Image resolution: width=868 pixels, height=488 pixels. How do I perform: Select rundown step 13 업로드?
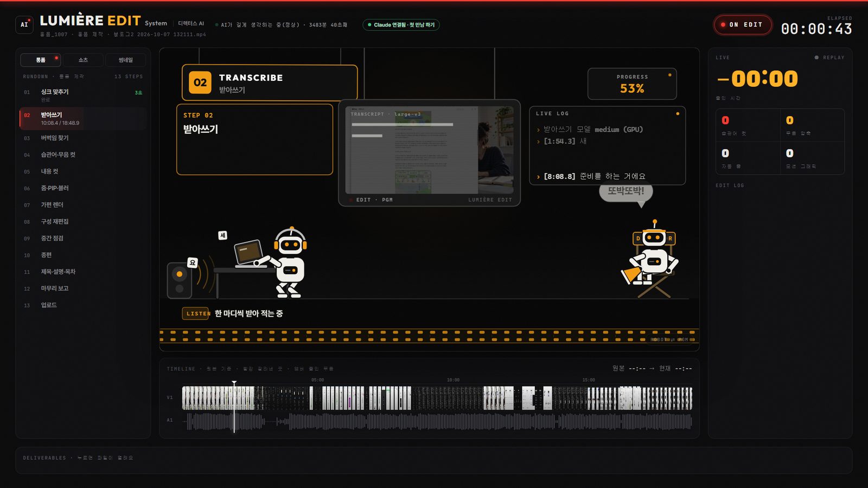pyautogui.click(x=82, y=305)
